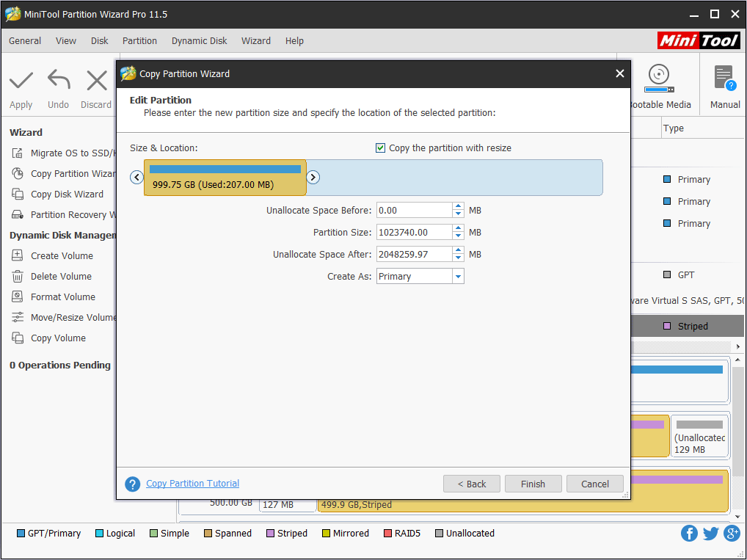This screenshot has height=560, width=747.
Task: Open the Copy Partition Tutorial link
Action: (192, 483)
